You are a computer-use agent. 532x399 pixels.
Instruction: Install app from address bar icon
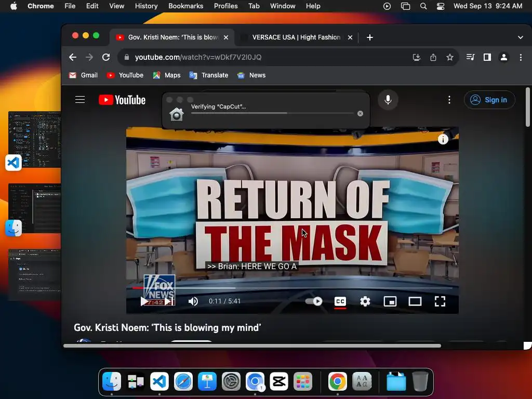pyautogui.click(x=416, y=57)
